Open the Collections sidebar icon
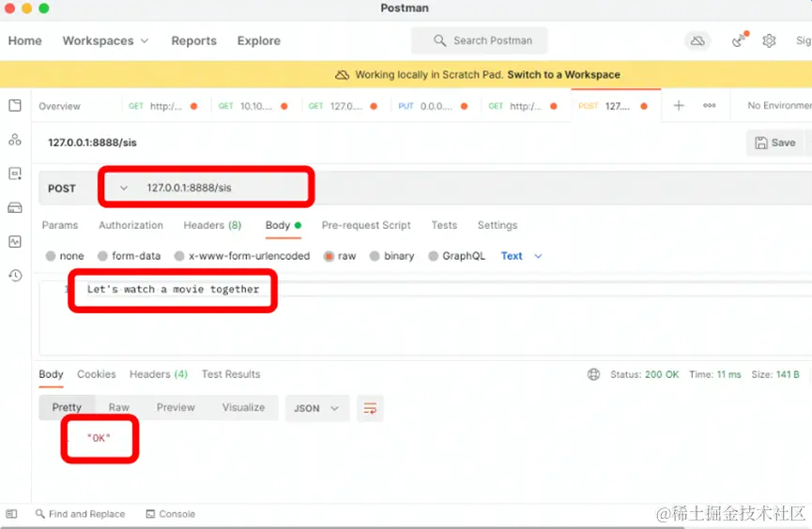 15,106
